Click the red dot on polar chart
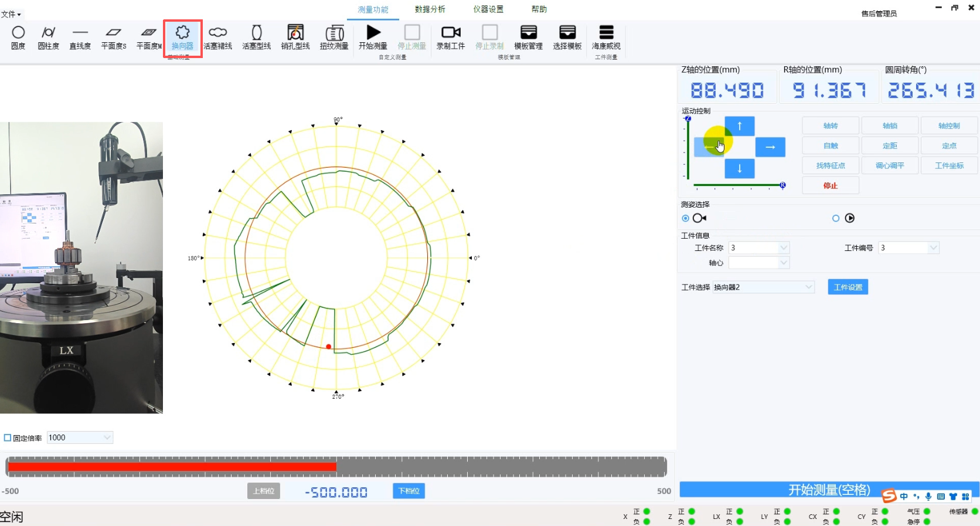 tap(329, 347)
